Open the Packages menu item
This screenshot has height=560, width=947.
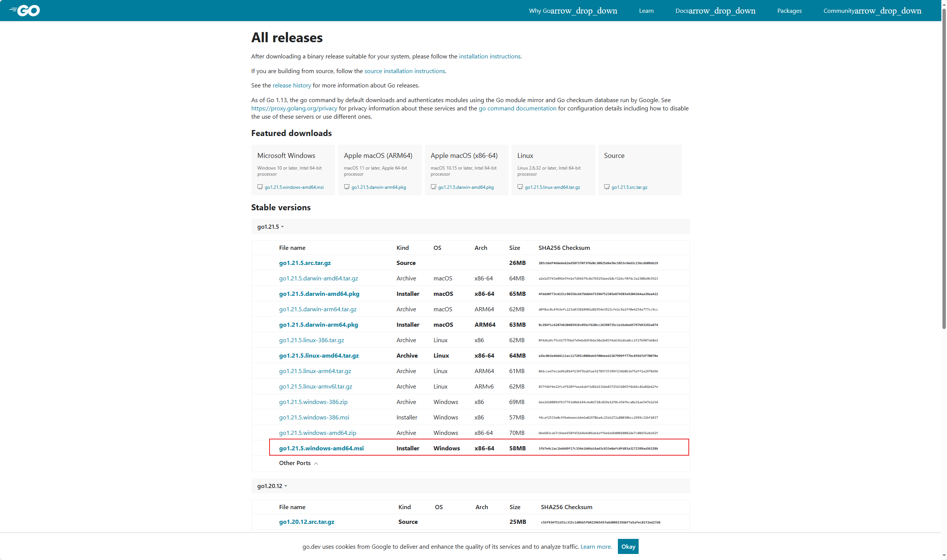789,11
